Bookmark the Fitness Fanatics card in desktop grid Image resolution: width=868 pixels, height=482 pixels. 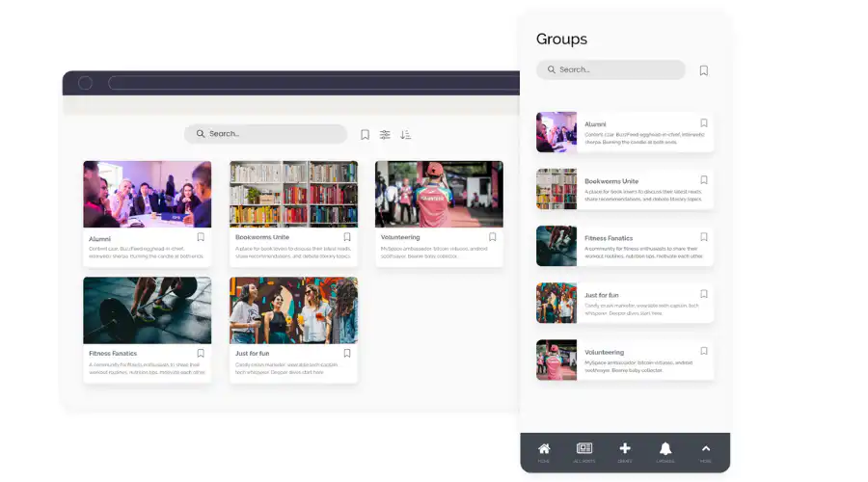click(x=201, y=353)
